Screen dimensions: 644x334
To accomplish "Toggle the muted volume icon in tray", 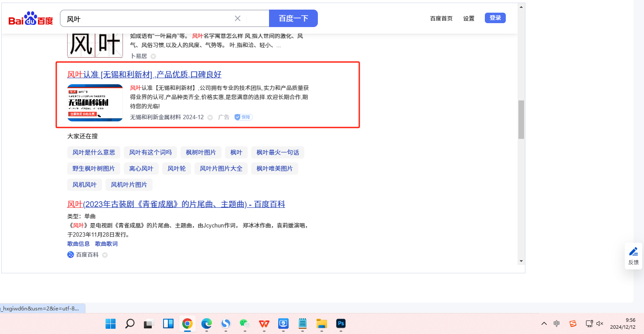I will (600, 324).
